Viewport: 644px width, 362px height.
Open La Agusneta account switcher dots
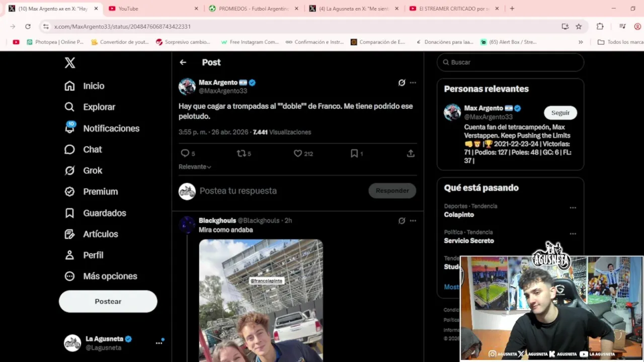pyautogui.click(x=159, y=343)
